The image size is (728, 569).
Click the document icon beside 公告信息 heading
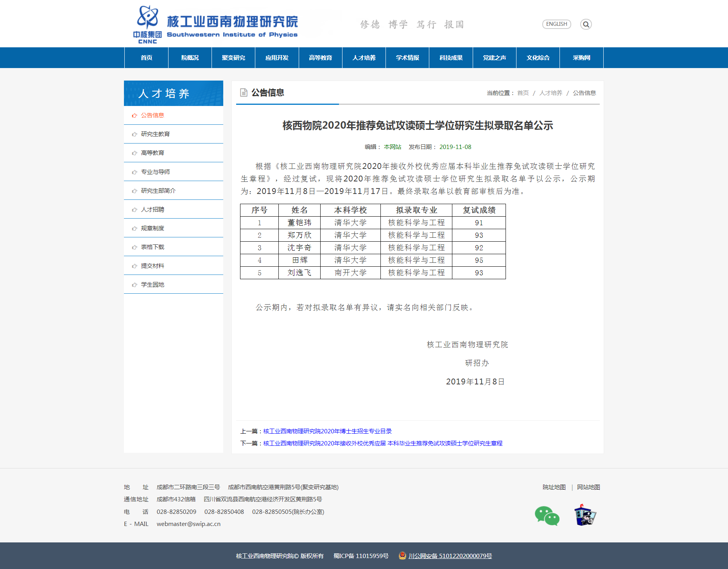click(244, 93)
